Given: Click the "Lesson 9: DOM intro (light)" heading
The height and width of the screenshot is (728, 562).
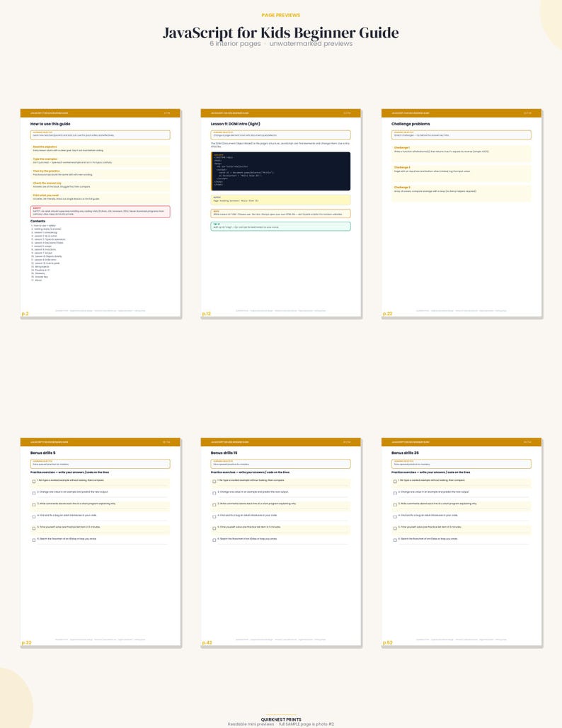Looking at the screenshot, I should pyautogui.click(x=235, y=124).
